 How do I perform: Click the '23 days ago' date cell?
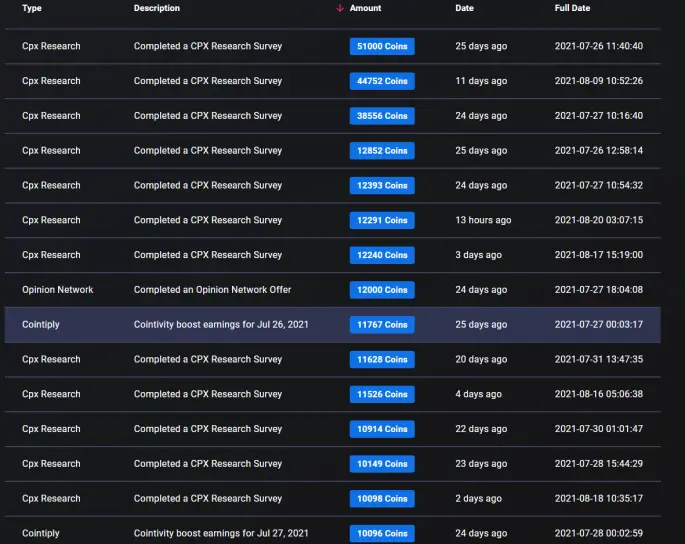[x=481, y=464]
